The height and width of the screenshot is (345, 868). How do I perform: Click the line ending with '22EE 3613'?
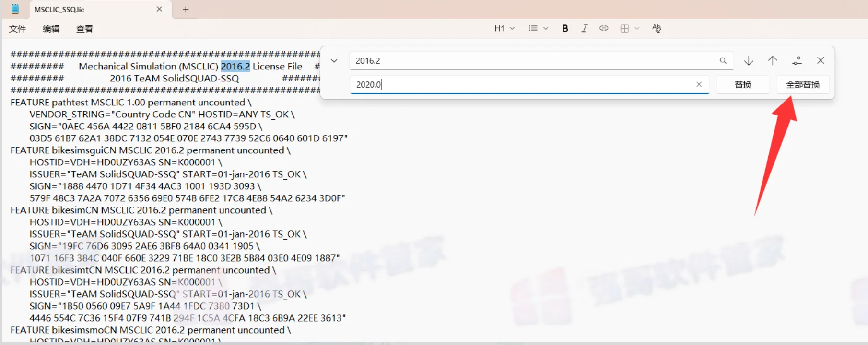[x=188, y=318]
